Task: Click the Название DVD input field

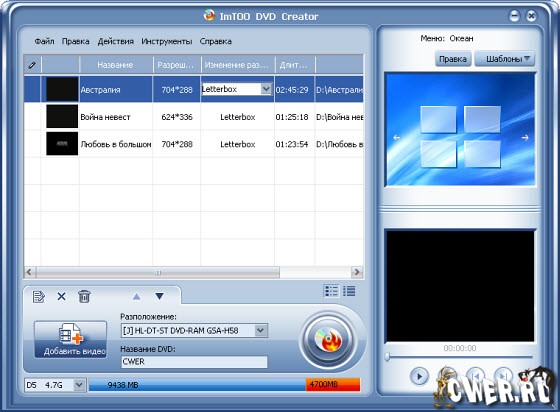Action: (x=194, y=362)
